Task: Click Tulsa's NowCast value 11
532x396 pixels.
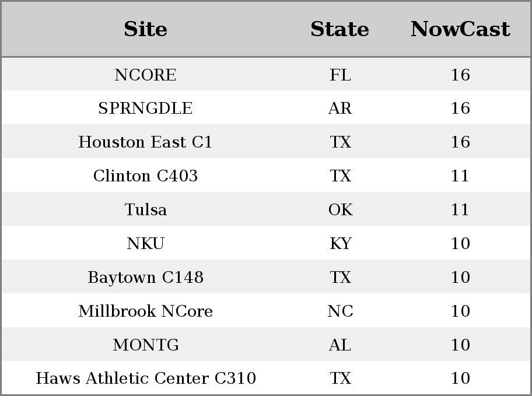Action: pyautogui.click(x=460, y=210)
